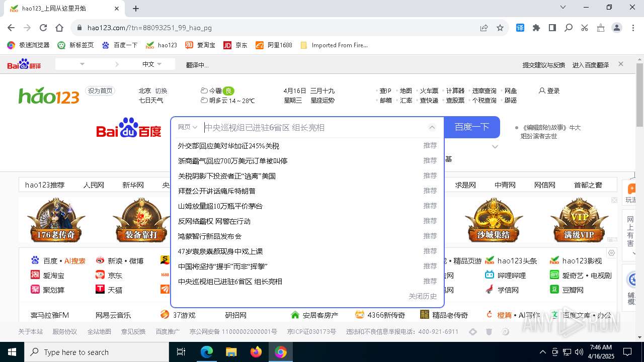Open 爱奇艺 · 电视剧 link
This screenshot has width=644, height=362.
coord(581,275)
